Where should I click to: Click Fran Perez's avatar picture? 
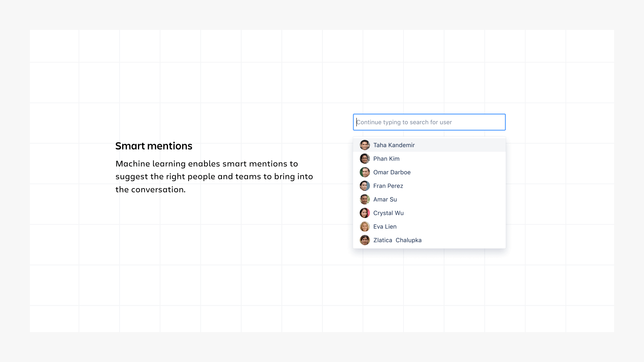pos(365,186)
